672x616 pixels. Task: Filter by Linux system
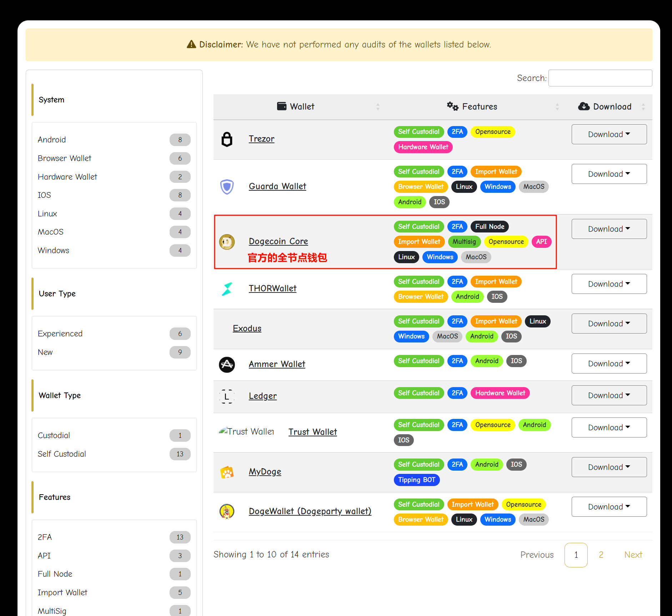[114, 214]
